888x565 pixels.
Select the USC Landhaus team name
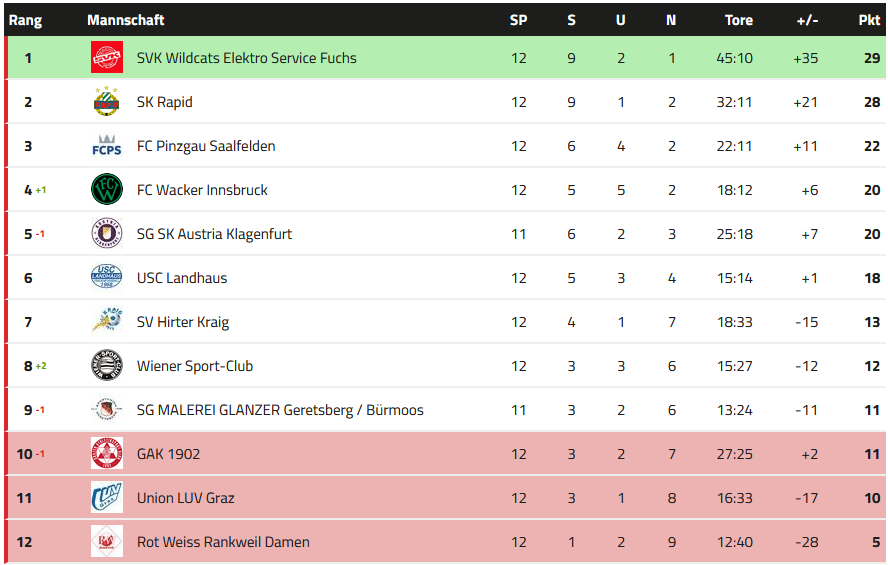click(x=182, y=278)
